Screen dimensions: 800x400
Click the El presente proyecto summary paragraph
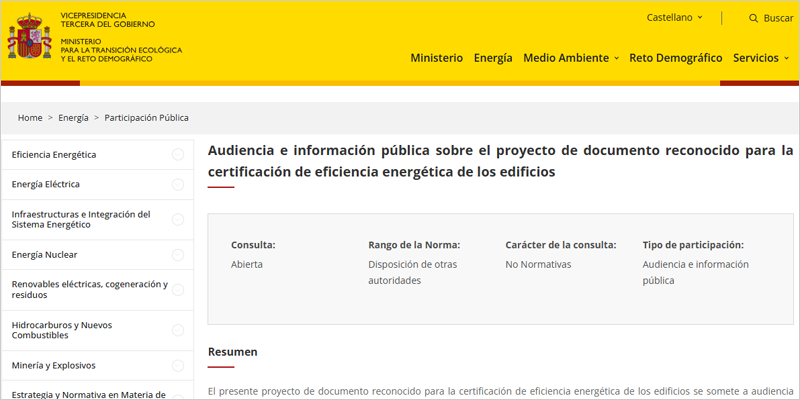(x=501, y=392)
